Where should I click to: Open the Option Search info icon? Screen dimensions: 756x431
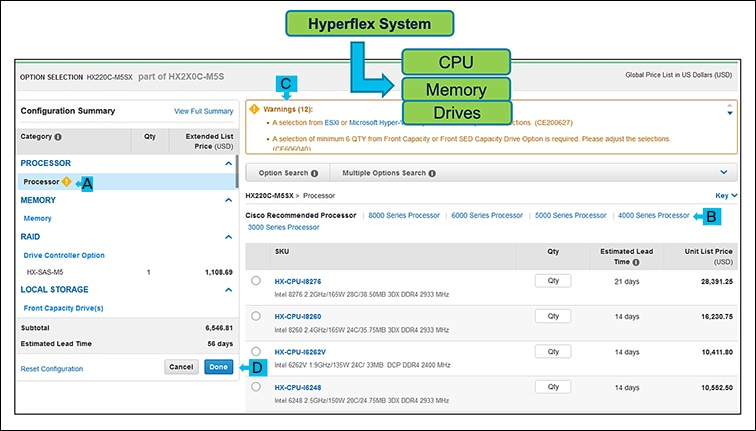pos(315,173)
